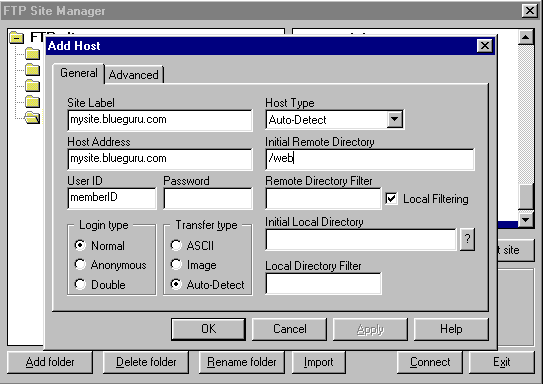Viewport: 543px width, 384px height.
Task: Switch to the General tab
Action: [x=79, y=73]
